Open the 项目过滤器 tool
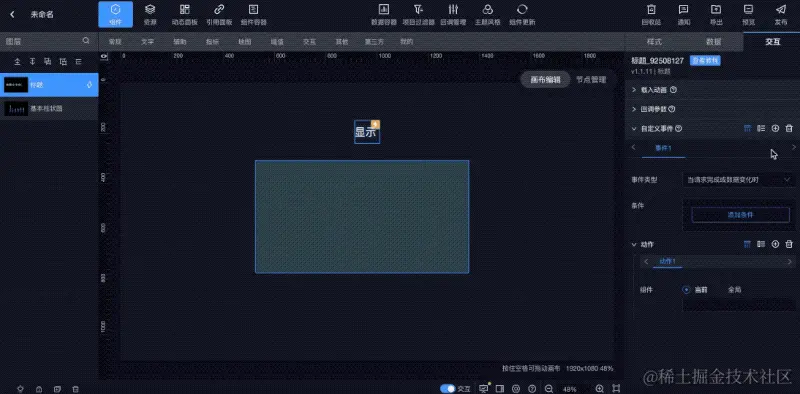The image size is (800, 394). coord(418,14)
